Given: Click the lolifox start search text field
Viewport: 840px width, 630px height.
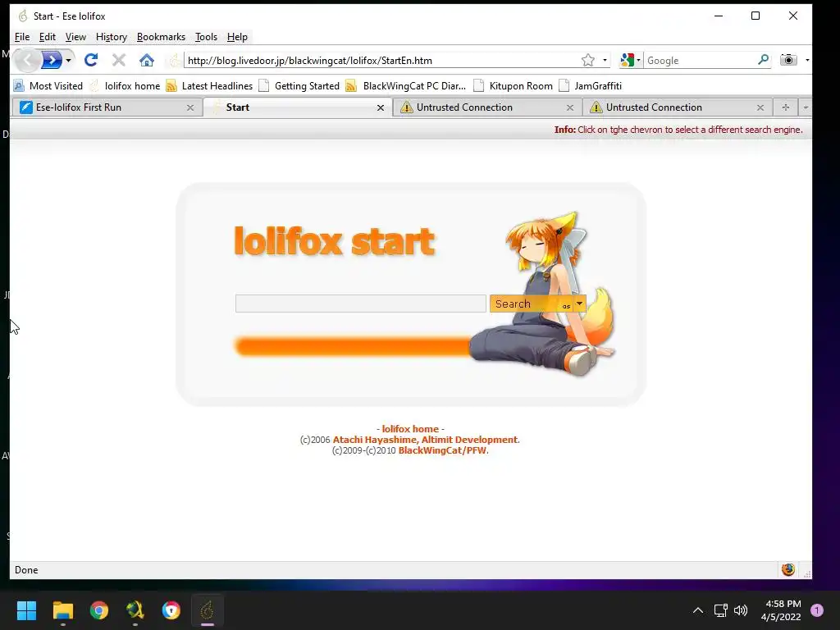Looking at the screenshot, I should 361,304.
